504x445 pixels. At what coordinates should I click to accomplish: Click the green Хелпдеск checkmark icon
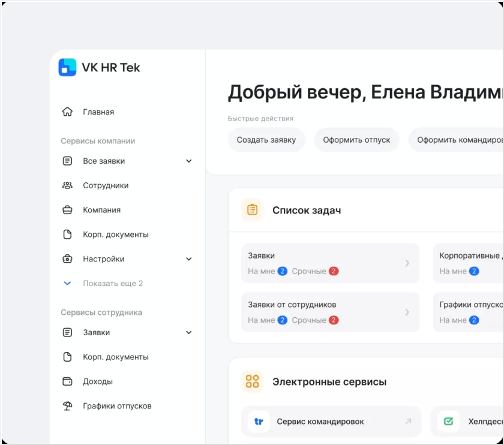pos(449,422)
